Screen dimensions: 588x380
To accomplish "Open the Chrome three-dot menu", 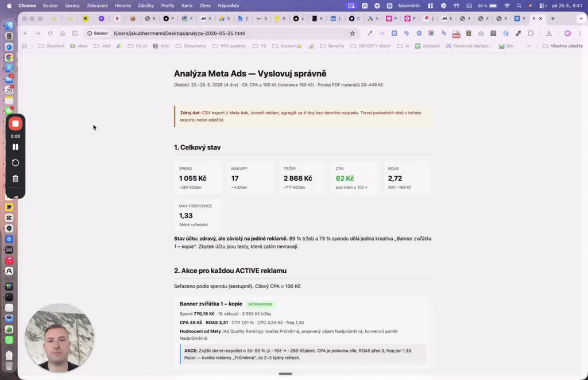I will coord(580,33).
